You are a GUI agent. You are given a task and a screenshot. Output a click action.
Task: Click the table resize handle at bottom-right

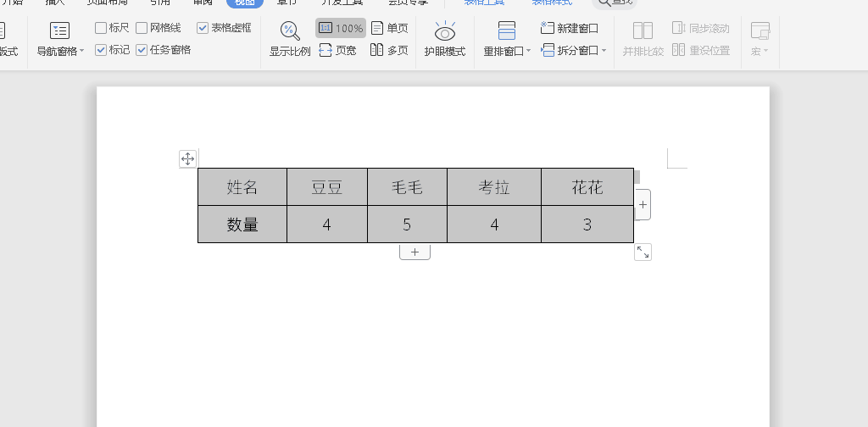[x=643, y=252]
